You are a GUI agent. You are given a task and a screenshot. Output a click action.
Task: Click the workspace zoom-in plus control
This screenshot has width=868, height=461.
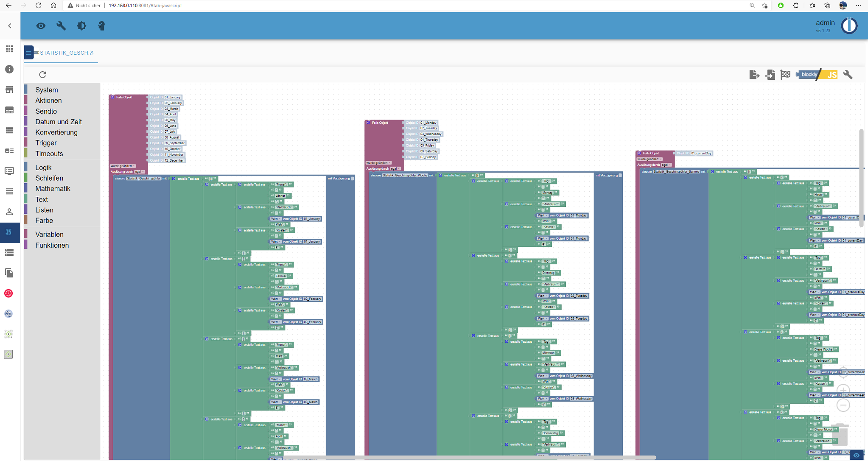click(843, 390)
